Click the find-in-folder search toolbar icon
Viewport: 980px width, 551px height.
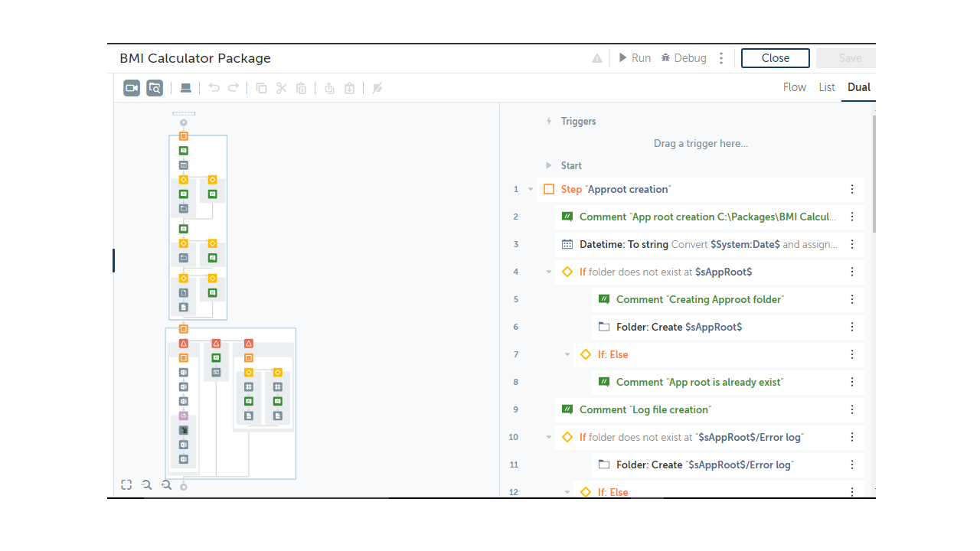tap(155, 88)
